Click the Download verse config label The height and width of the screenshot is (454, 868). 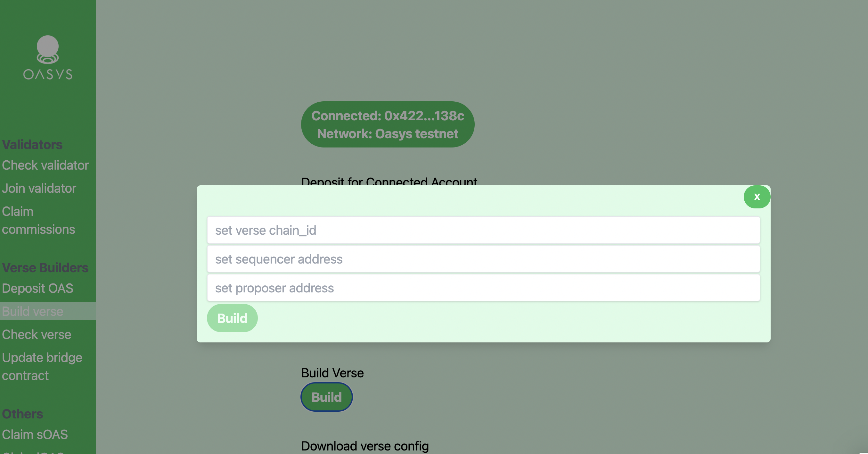pos(365,446)
